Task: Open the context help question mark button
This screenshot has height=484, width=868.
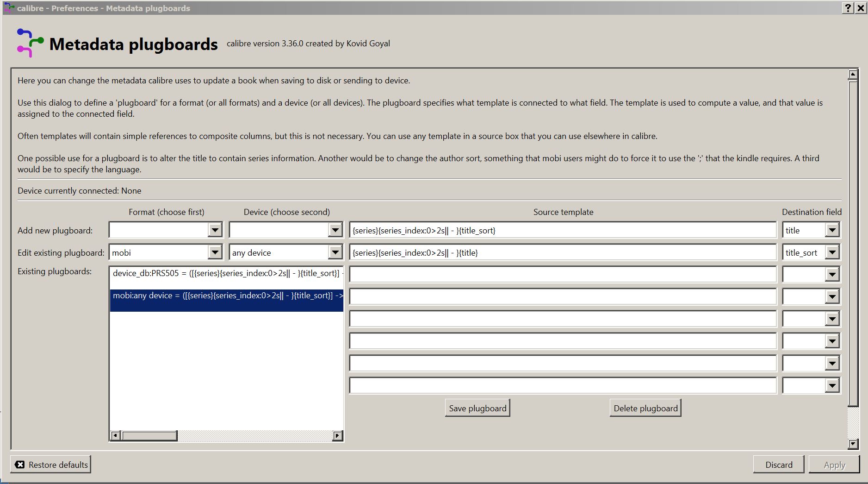Action: (848, 8)
